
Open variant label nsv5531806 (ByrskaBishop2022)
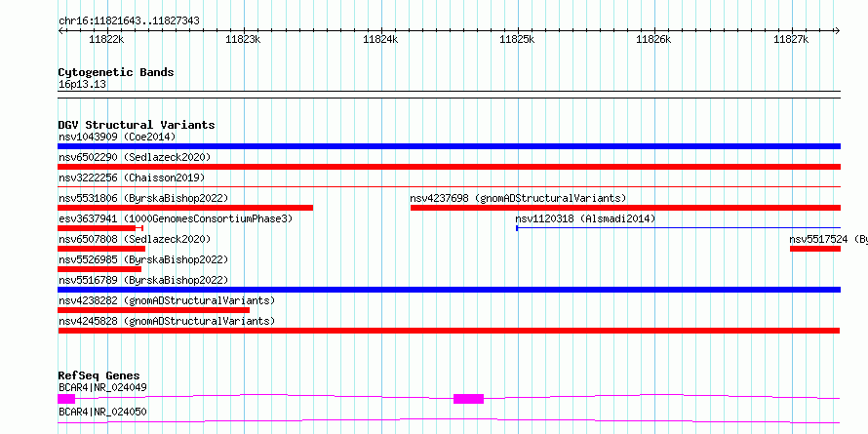pos(143,198)
